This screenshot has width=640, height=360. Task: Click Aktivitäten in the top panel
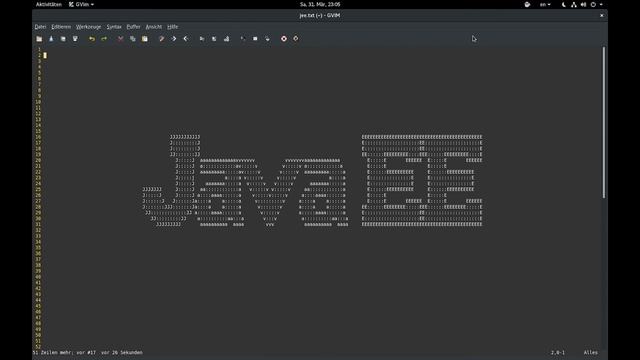49,4
